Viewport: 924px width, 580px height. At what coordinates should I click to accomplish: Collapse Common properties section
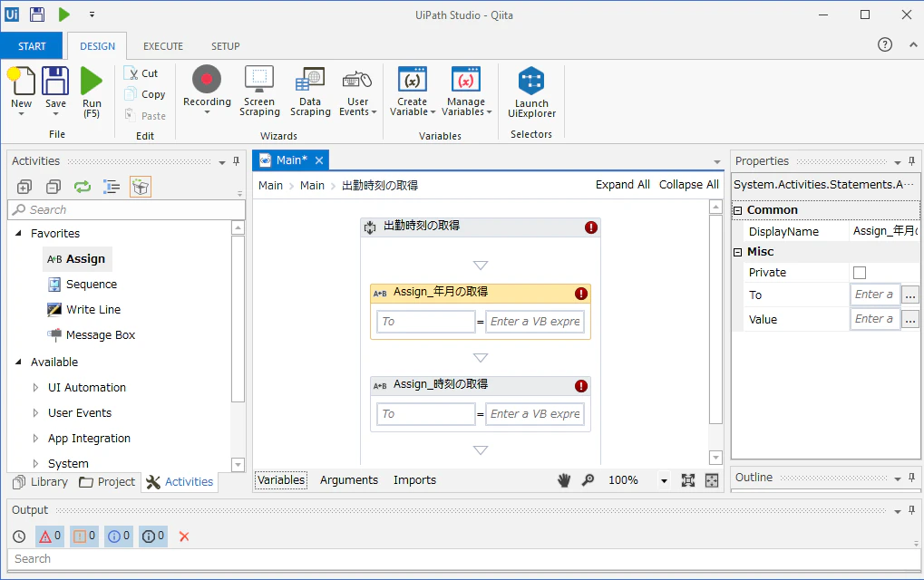[737, 210]
